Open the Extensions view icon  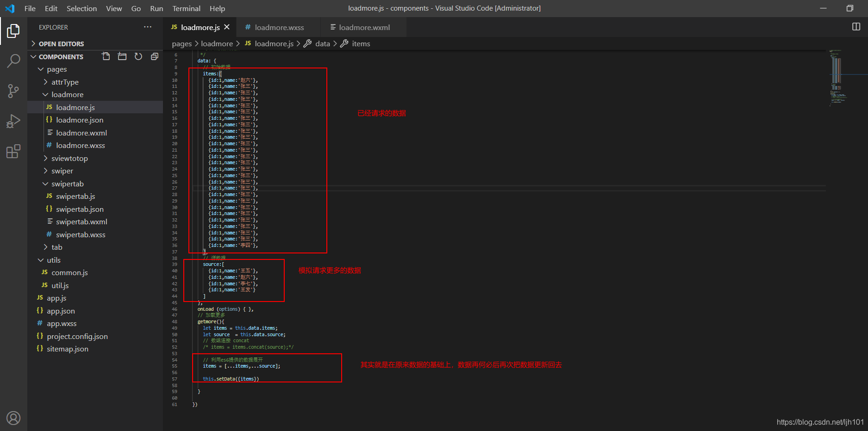coord(13,151)
